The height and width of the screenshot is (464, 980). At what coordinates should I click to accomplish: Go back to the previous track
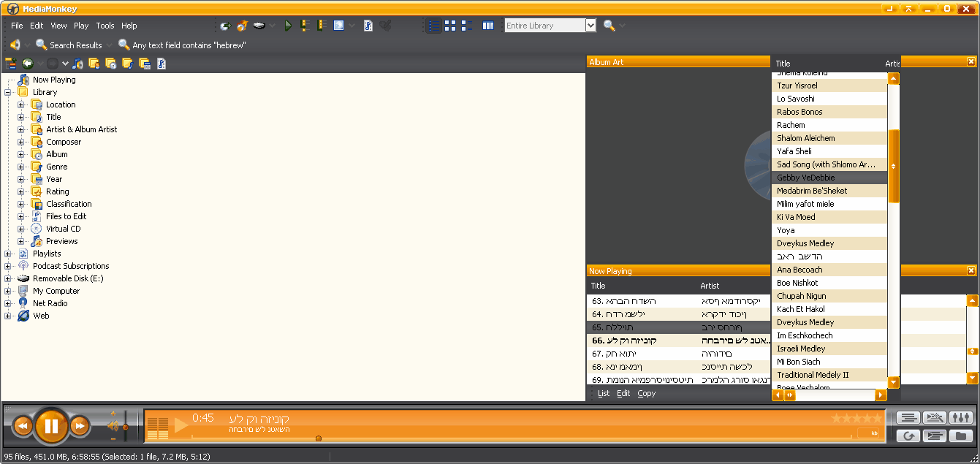[x=23, y=426]
